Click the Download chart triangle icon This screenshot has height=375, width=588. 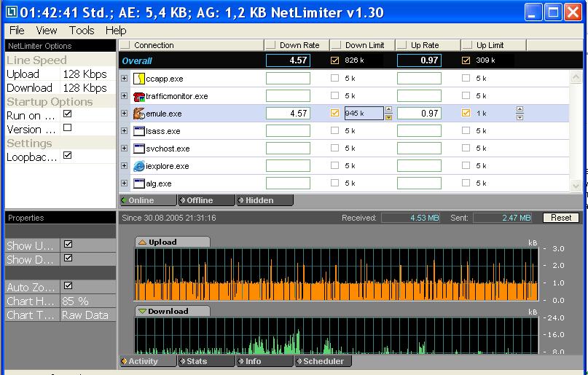tap(142, 312)
